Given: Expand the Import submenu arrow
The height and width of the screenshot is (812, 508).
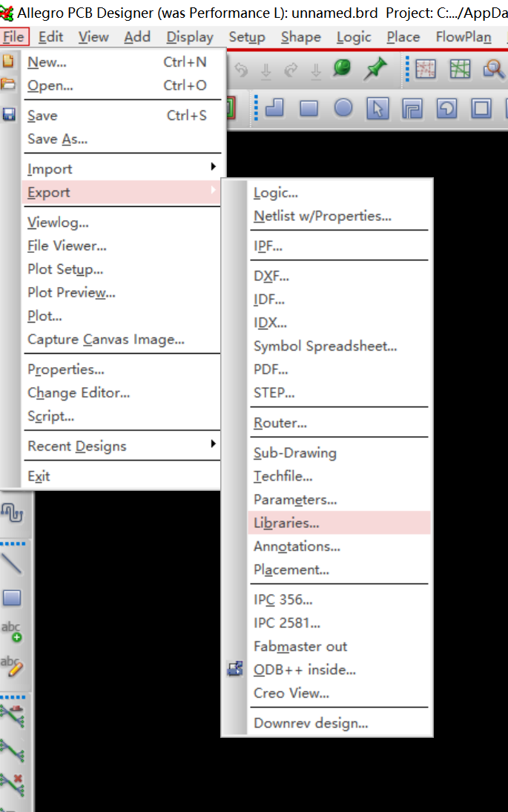Looking at the screenshot, I should click(x=213, y=166).
